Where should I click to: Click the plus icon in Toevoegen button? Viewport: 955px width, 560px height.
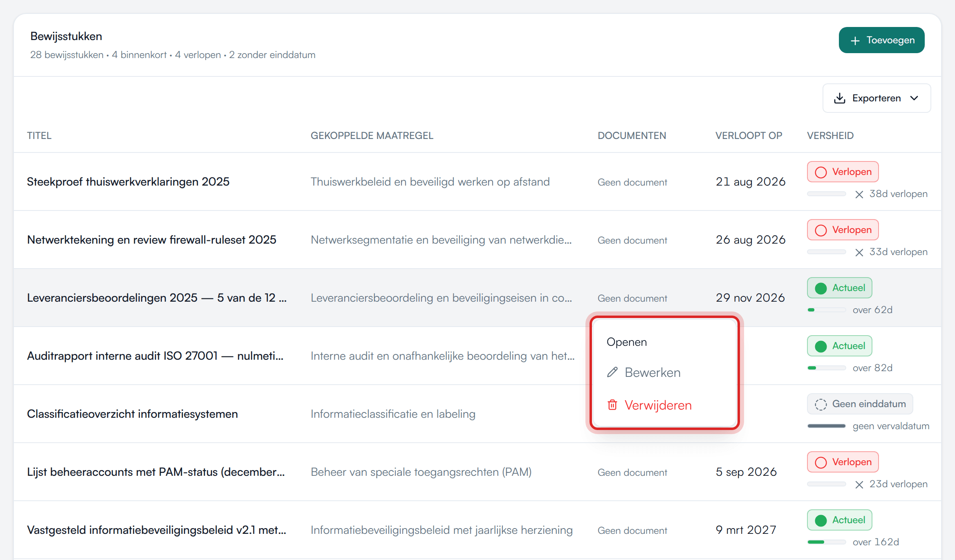[x=855, y=40]
